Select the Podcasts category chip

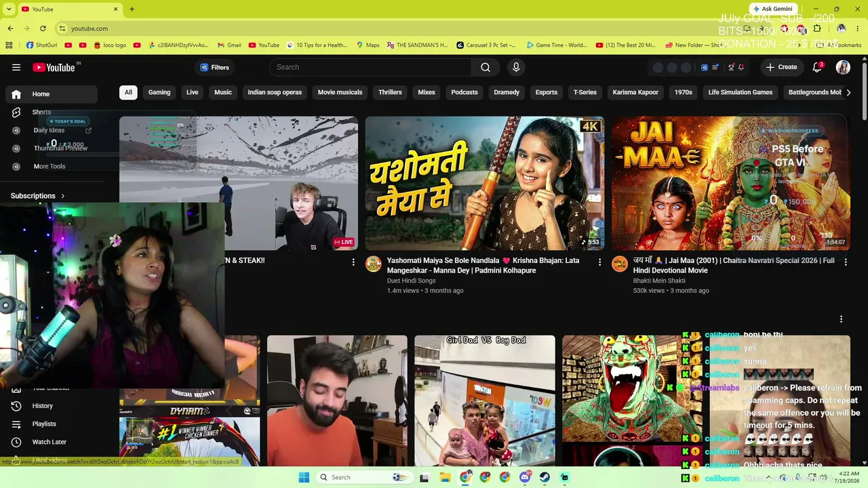pyautogui.click(x=465, y=92)
